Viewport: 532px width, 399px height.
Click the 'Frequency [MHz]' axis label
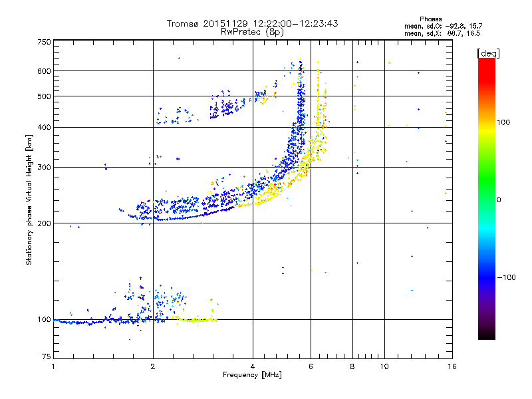coord(252,375)
